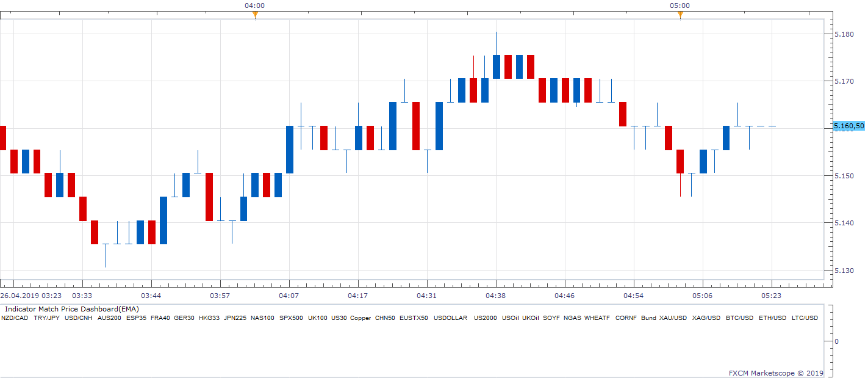Click the 04:31 time axis label
This screenshot has width=868, height=378.
click(427, 295)
